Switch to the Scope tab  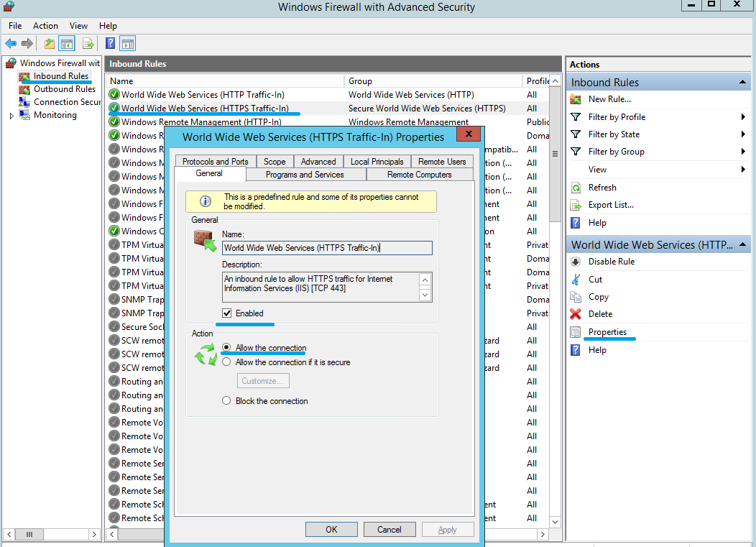tap(275, 162)
